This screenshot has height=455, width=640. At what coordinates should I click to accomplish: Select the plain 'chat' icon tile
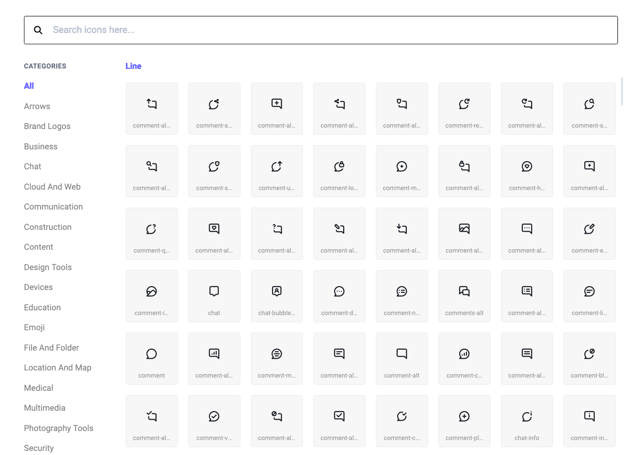214,296
